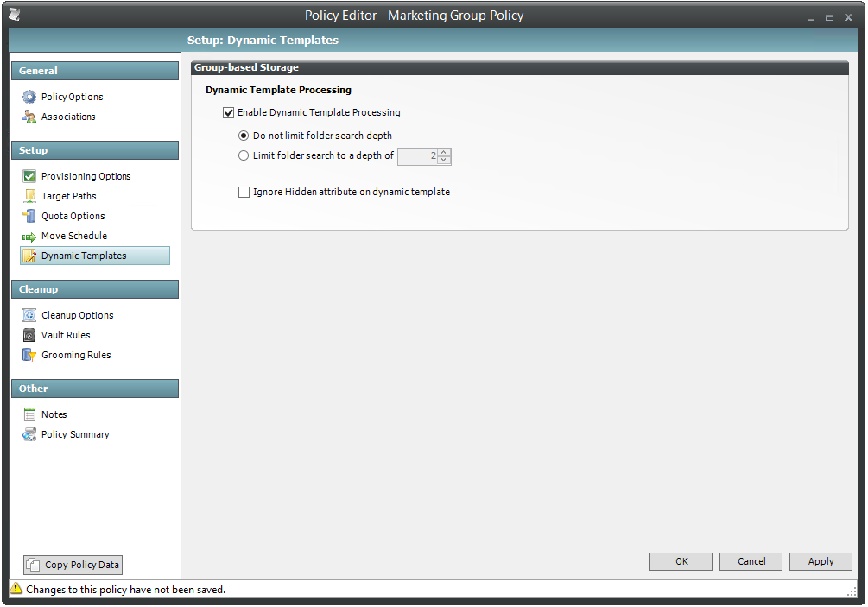The height and width of the screenshot is (607, 868).
Task: Open Policy Options page
Action: pyautogui.click(x=72, y=97)
